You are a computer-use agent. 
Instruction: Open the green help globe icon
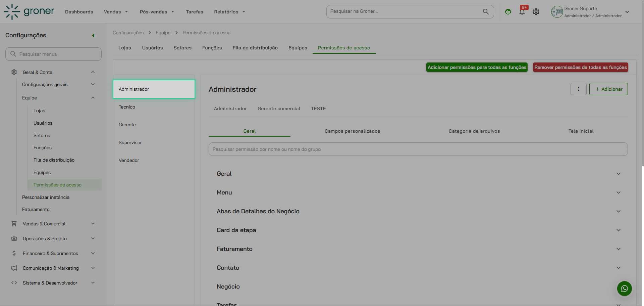(508, 11)
